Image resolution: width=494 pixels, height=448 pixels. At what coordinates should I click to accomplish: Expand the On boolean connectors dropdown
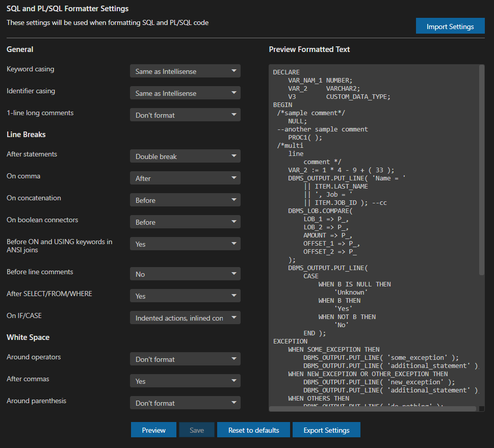tap(185, 222)
